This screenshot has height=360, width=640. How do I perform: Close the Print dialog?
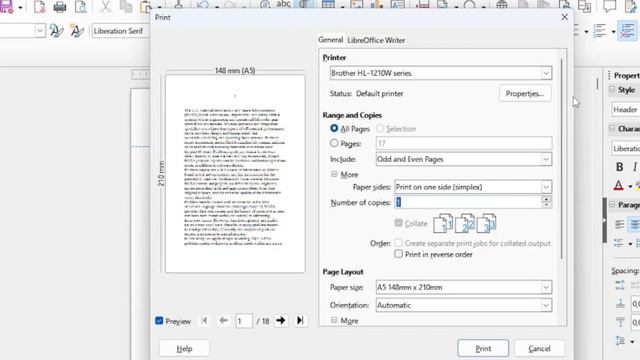pyautogui.click(x=564, y=17)
